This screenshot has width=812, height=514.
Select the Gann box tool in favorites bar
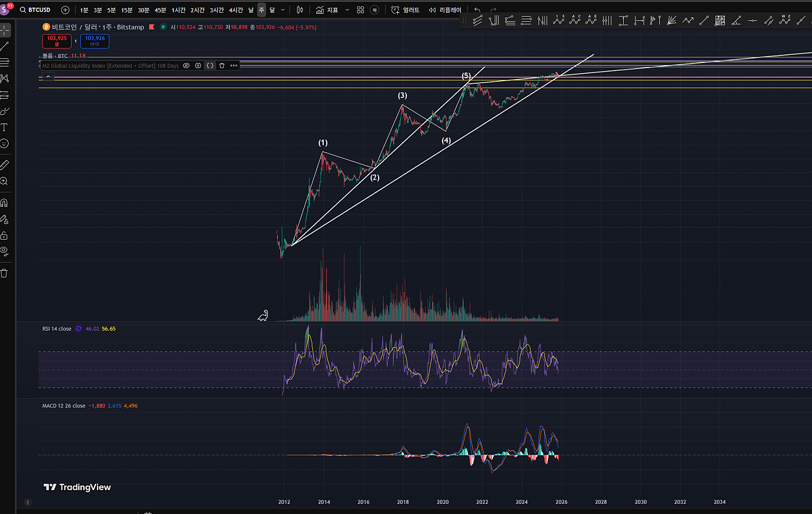pos(720,21)
